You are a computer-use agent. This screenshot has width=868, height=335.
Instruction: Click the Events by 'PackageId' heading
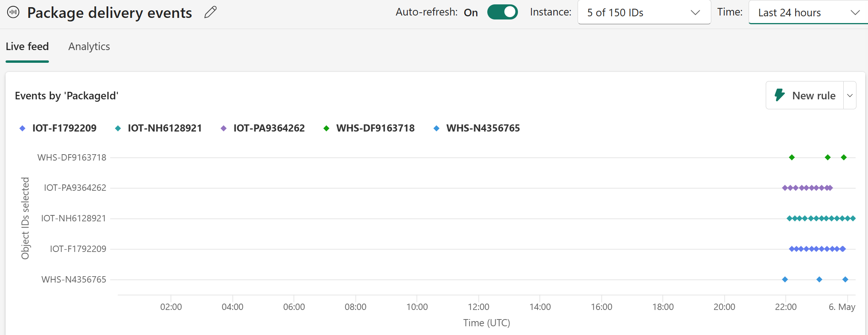(x=66, y=96)
